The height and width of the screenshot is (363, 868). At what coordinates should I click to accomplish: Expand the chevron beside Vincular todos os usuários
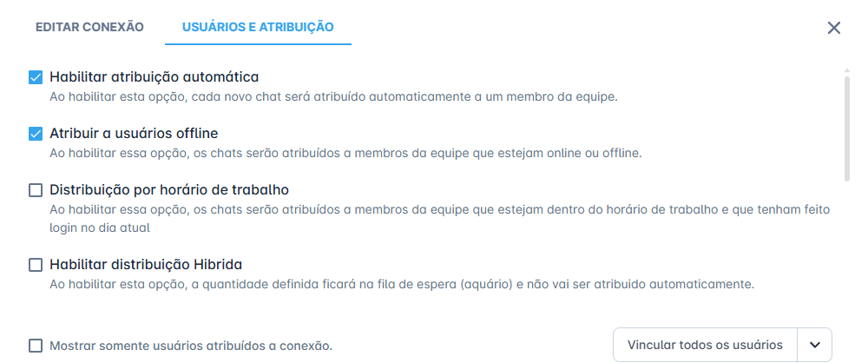pos(814,345)
